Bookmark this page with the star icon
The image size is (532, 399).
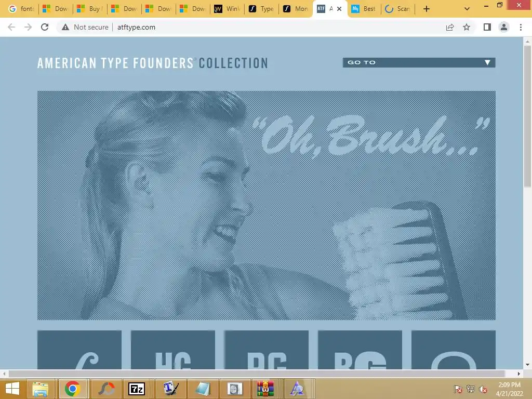pos(467,27)
